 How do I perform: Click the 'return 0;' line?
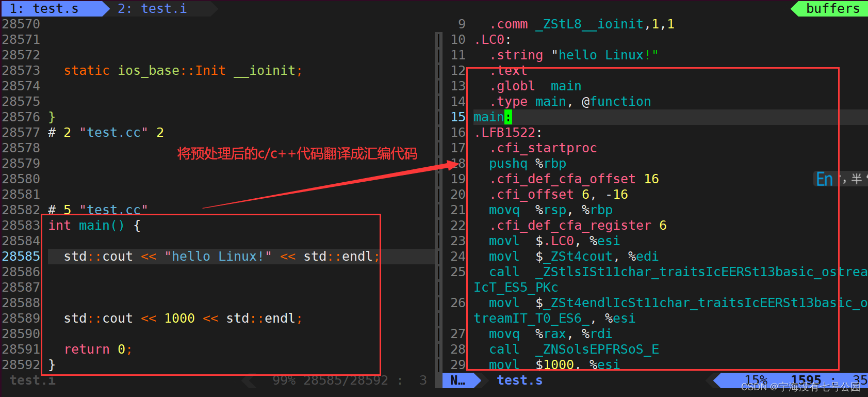coord(98,350)
